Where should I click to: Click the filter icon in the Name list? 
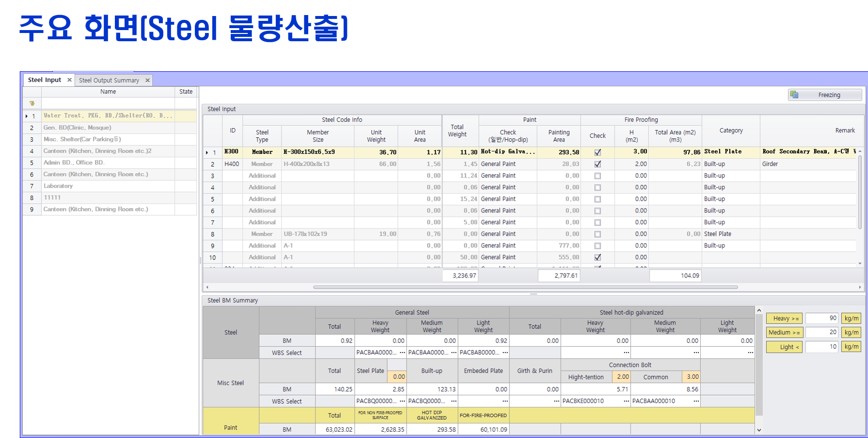[x=32, y=103]
